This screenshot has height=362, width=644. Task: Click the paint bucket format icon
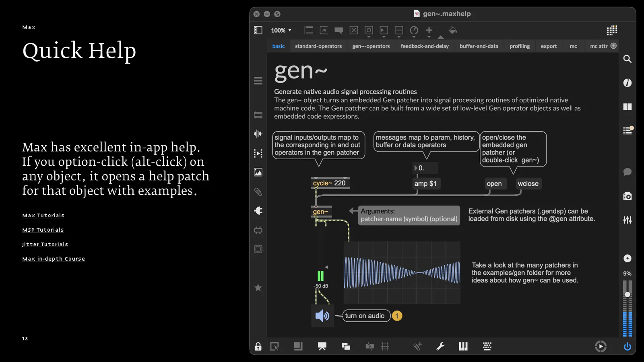pyautogui.click(x=453, y=30)
